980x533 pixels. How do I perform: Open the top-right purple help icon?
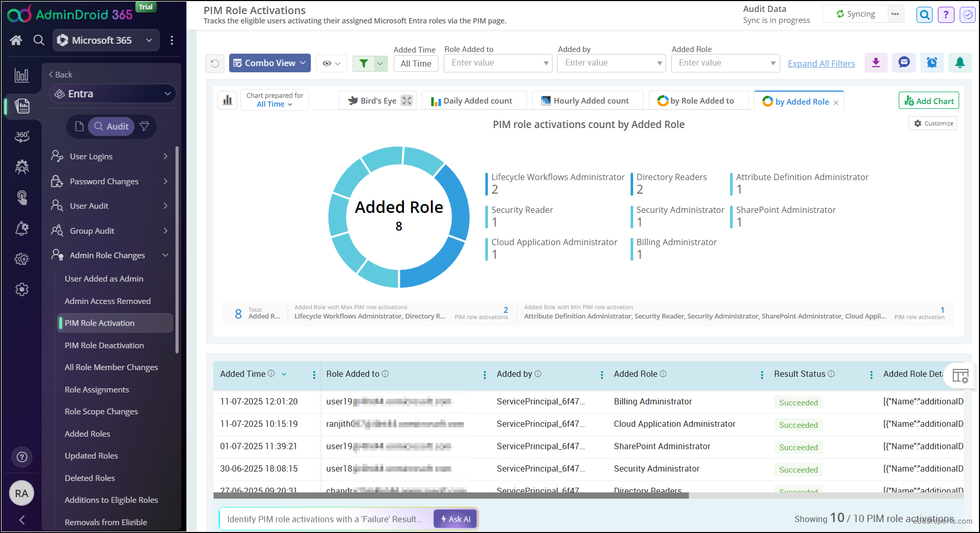click(946, 15)
